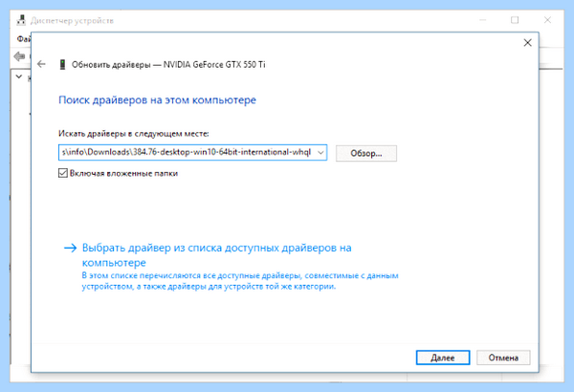Click the 'Поиск драйверов на этом компьютере' heading

158,100
